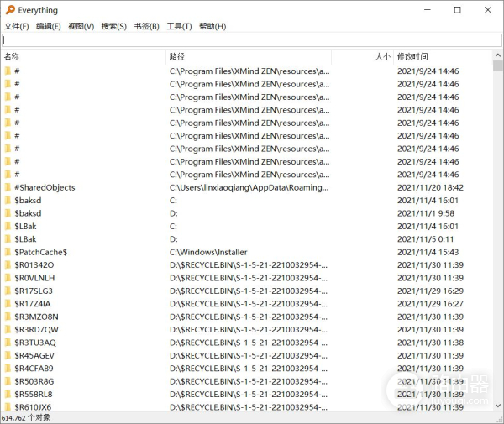Sort by the 名称 column header
The height and width of the screenshot is (424, 504).
(x=82, y=56)
